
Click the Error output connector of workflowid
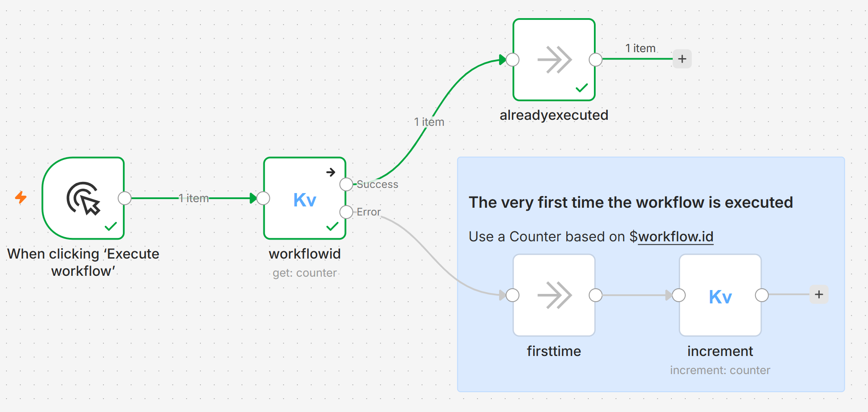coord(346,212)
